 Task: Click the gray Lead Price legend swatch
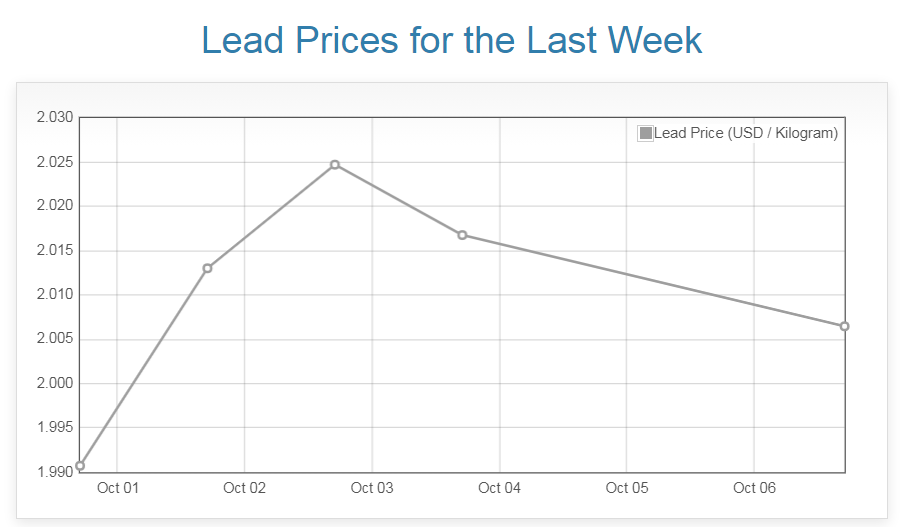click(x=645, y=133)
